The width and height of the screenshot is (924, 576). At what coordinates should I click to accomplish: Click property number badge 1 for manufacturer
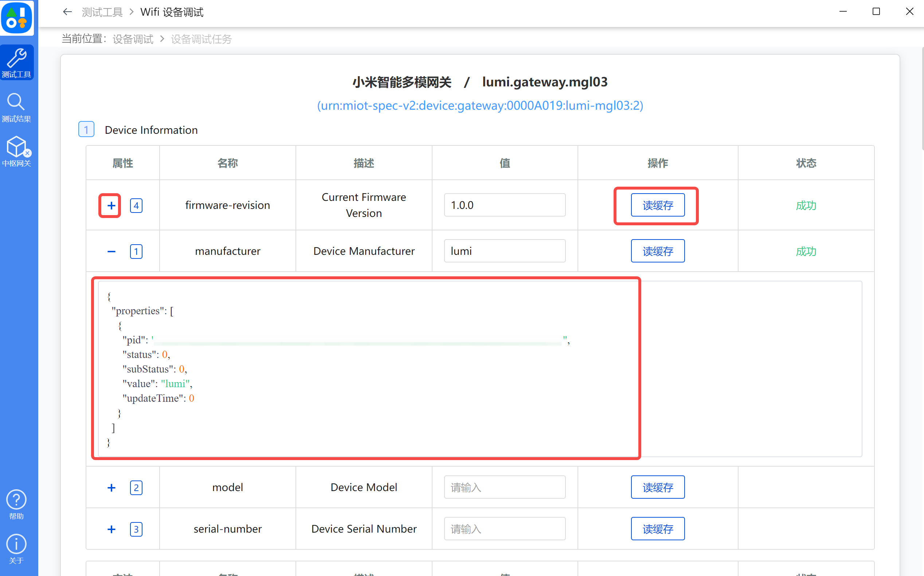pyautogui.click(x=136, y=252)
